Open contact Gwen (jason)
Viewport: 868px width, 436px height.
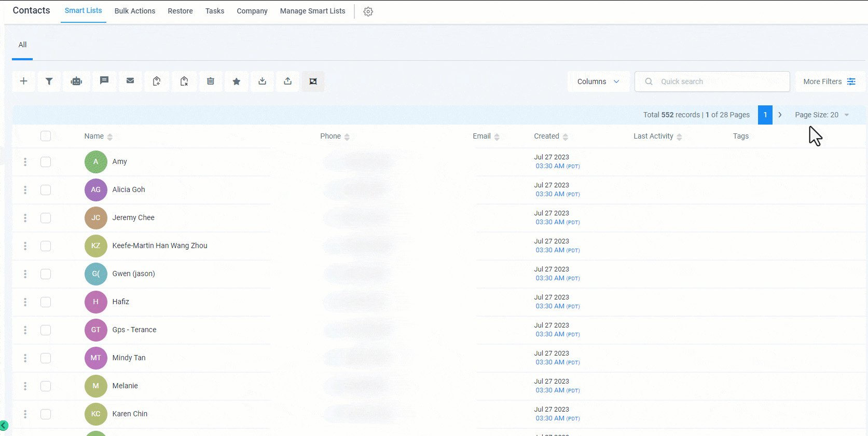click(x=134, y=274)
